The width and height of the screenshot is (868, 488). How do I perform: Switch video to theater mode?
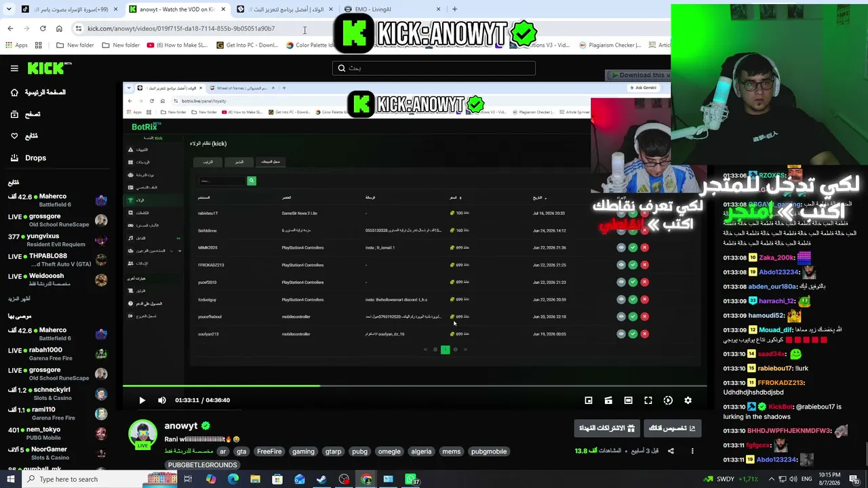tap(628, 401)
